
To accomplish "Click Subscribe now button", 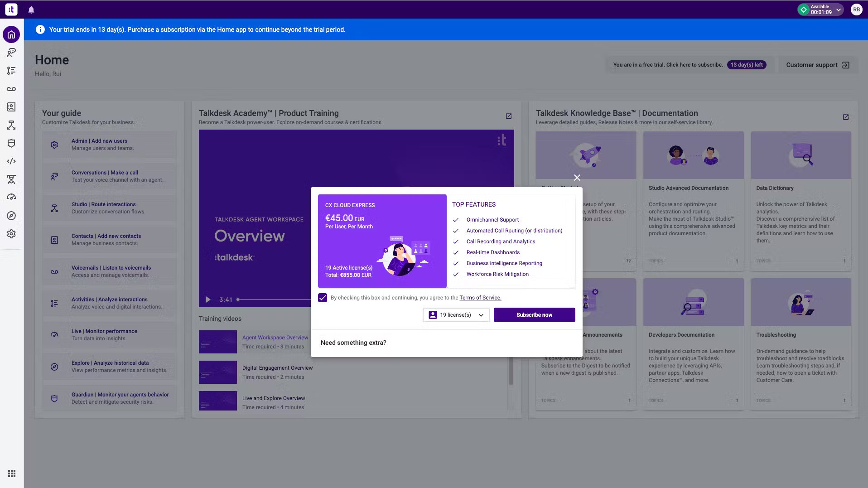I will pos(534,315).
